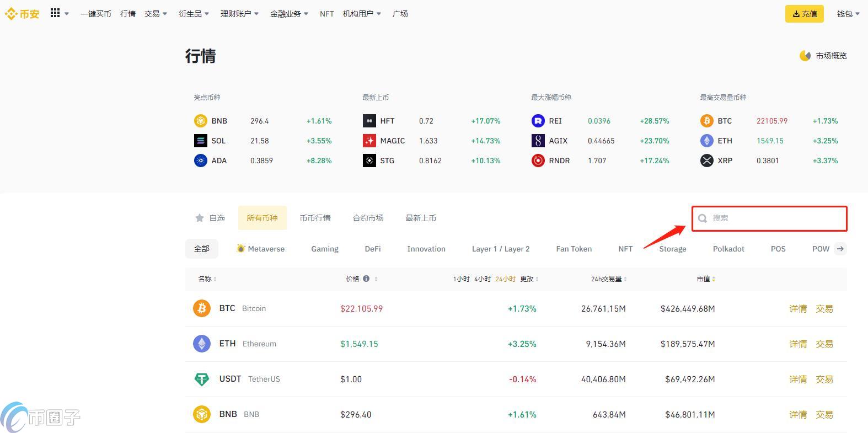Sort the table by 市值 column
This screenshot has width=868, height=433.
pyautogui.click(x=706, y=279)
